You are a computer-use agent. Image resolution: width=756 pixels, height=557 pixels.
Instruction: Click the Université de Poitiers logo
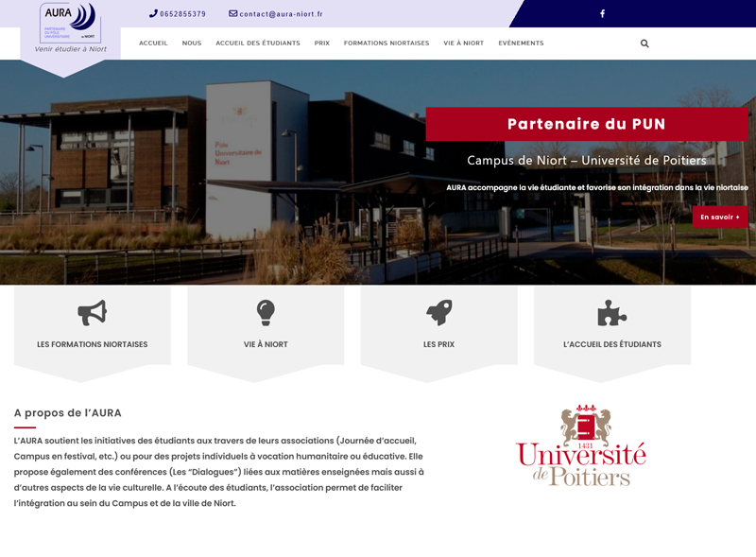click(x=581, y=445)
